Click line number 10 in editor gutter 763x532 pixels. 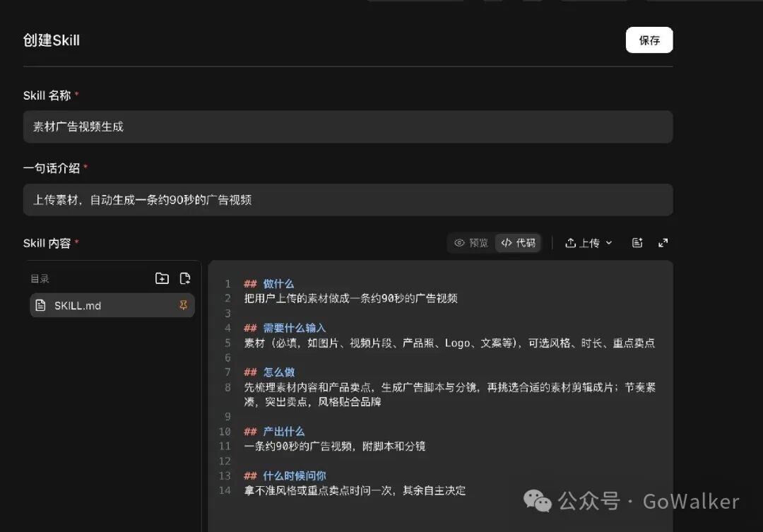tap(225, 432)
